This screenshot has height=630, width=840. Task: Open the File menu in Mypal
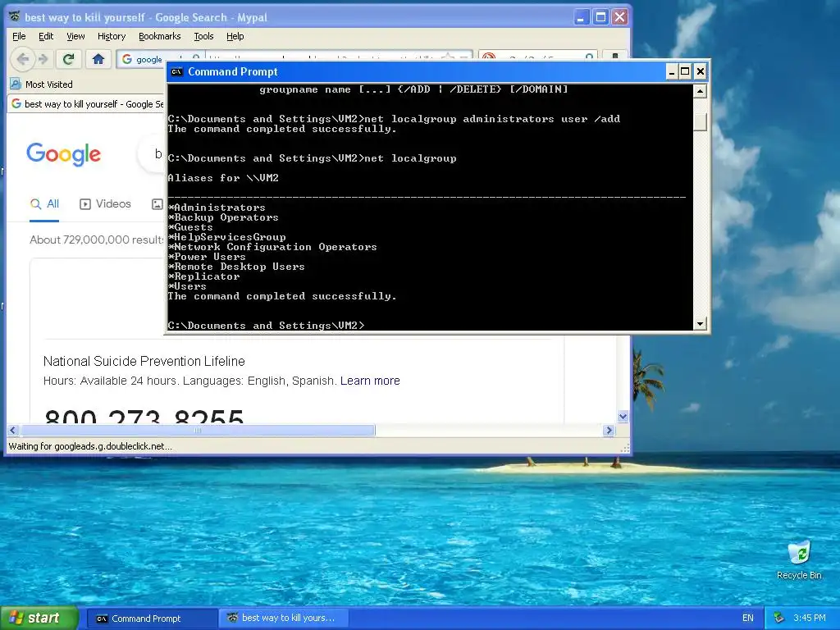[19, 36]
